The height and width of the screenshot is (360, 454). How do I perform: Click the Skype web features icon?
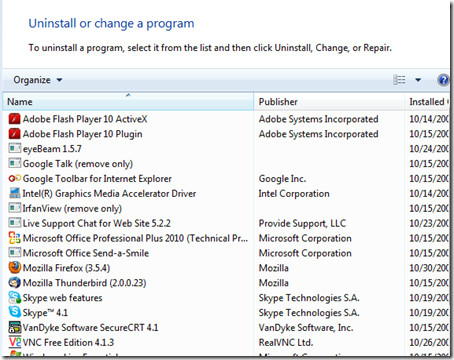click(x=14, y=298)
